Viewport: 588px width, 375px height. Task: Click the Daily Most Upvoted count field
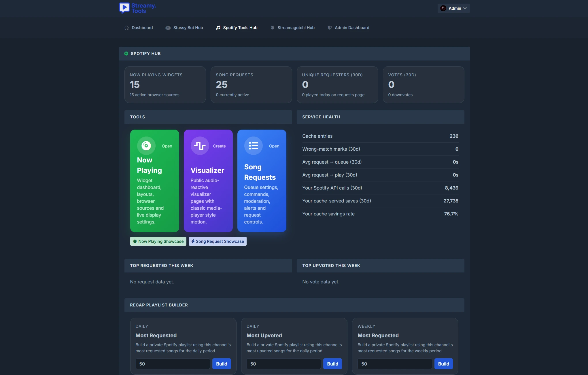click(284, 364)
